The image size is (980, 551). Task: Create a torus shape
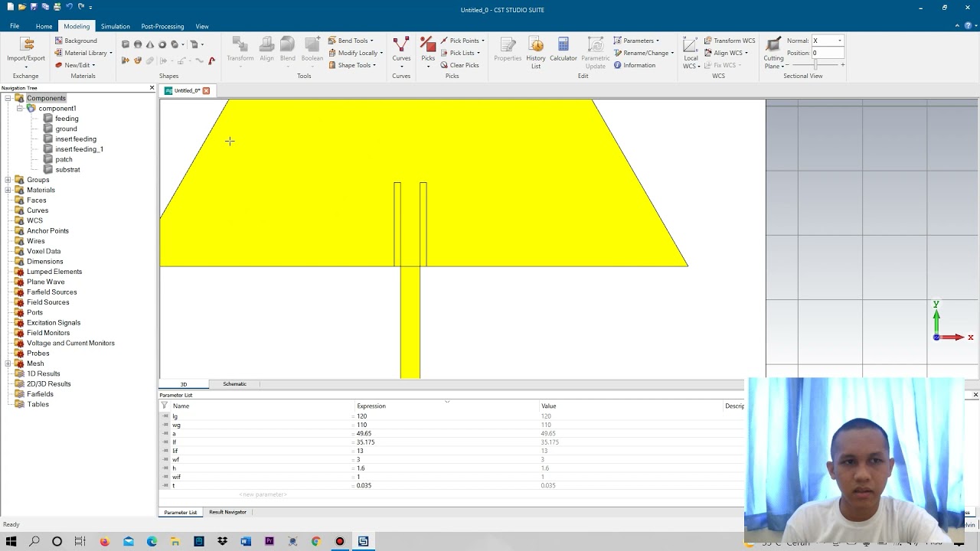[x=162, y=44]
